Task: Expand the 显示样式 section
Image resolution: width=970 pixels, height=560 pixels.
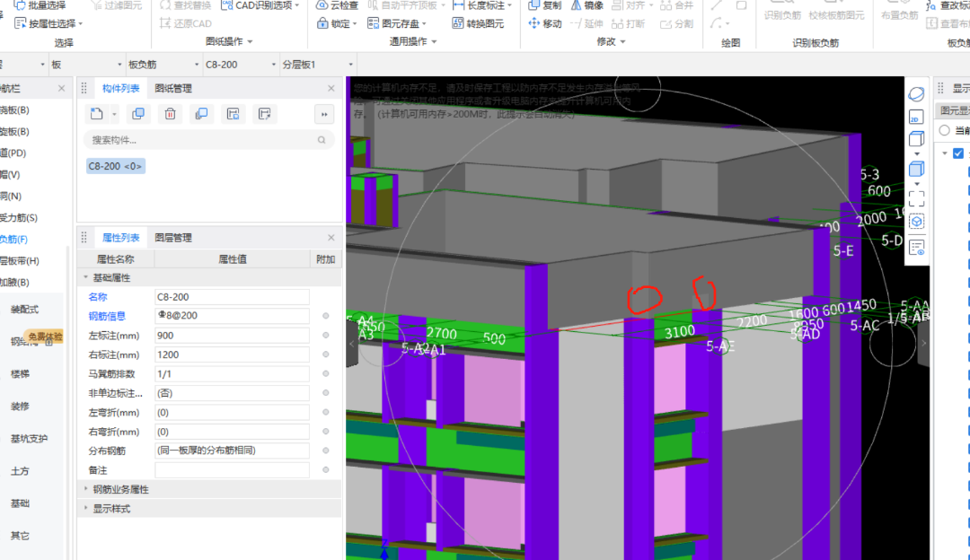Action: tap(85, 508)
